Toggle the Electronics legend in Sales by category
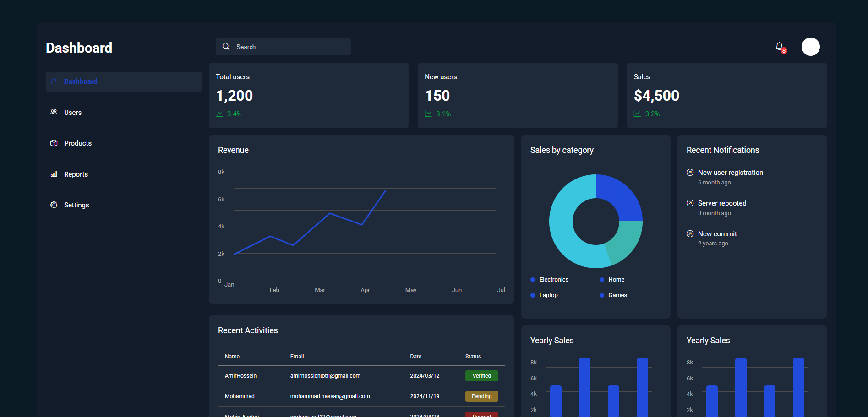 550,279
